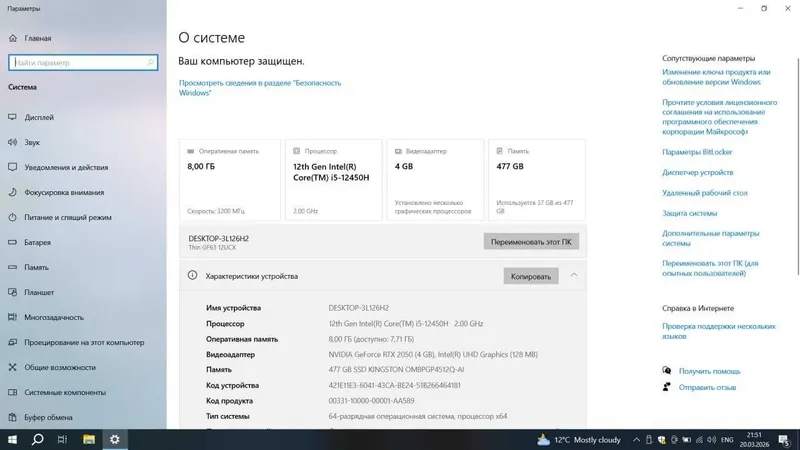Open File Explorer from the taskbar

[x=89, y=439]
